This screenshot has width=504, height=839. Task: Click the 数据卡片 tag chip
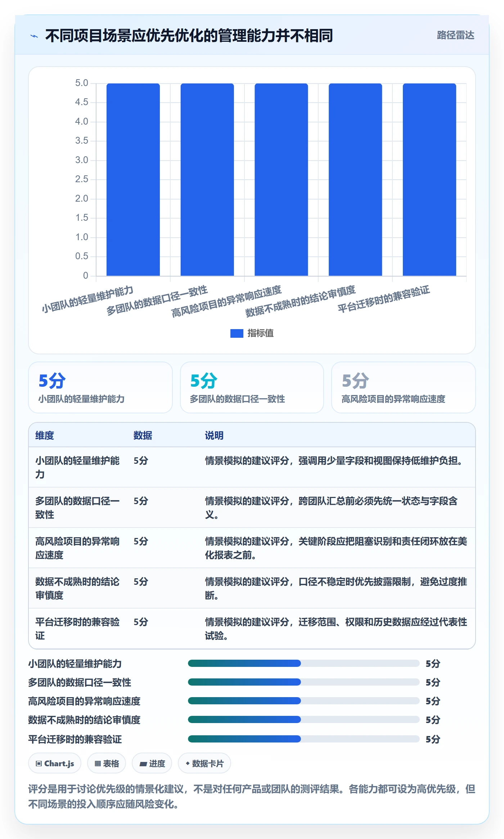204,763
